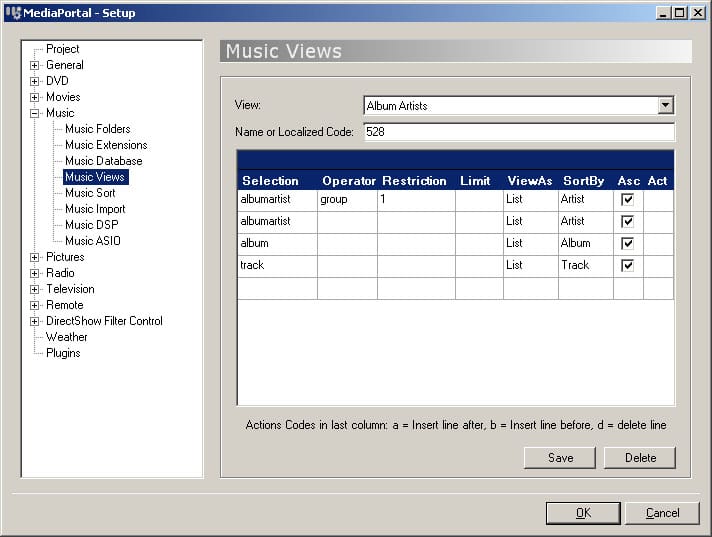Viewport: 712px width, 537px height.
Task: Click the 'Track' SortBy cell
Action: point(586,266)
